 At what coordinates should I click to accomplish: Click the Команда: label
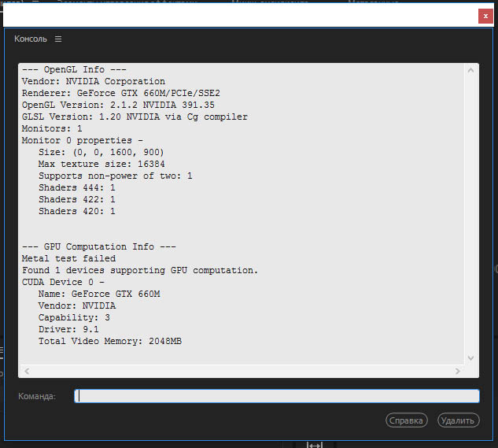pos(36,397)
